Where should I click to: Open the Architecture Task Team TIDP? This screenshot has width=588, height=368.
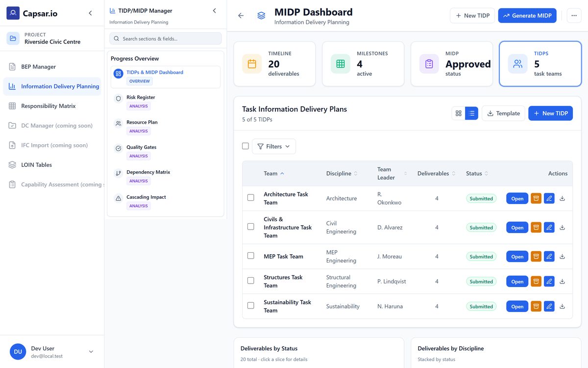tap(517, 198)
